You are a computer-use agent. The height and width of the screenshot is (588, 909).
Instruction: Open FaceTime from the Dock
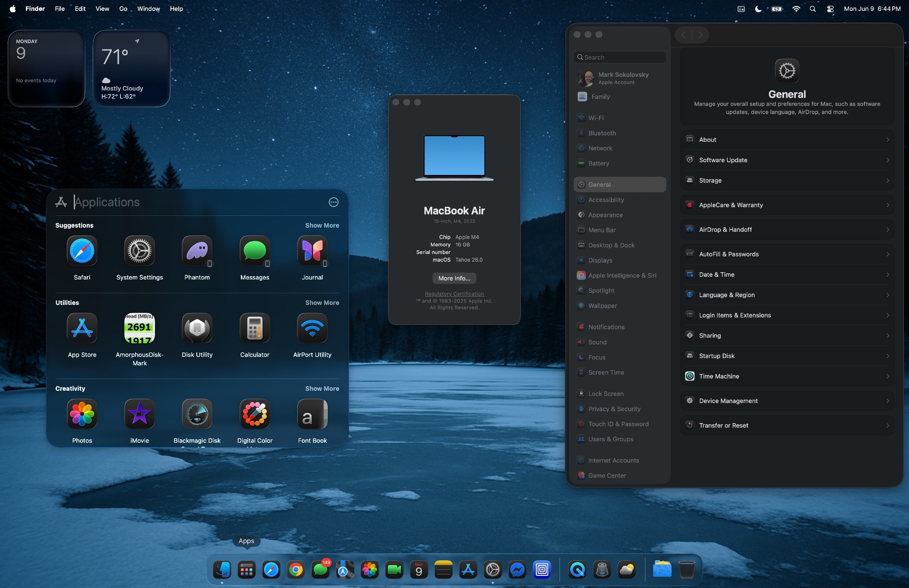395,569
